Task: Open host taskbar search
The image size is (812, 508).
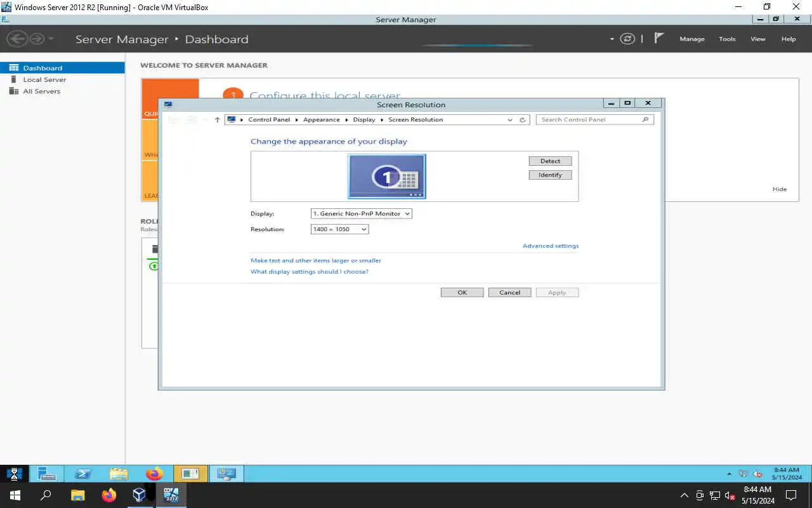Action: pos(46,495)
